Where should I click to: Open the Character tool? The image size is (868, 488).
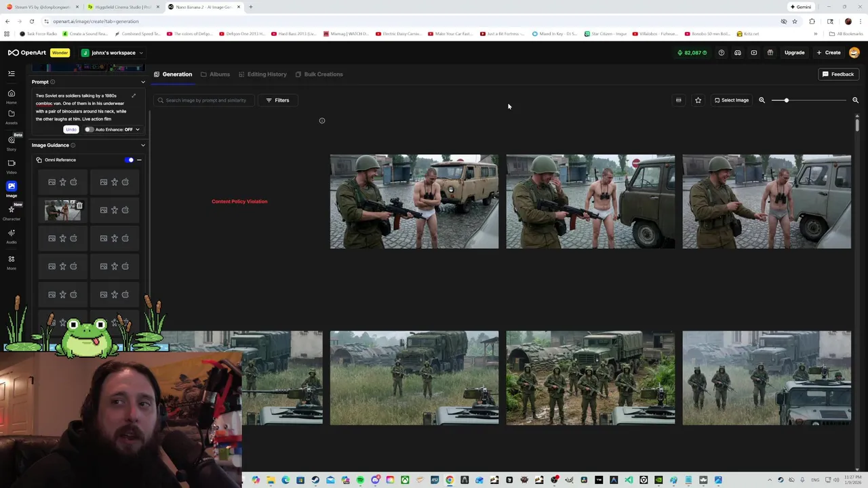coord(12,213)
